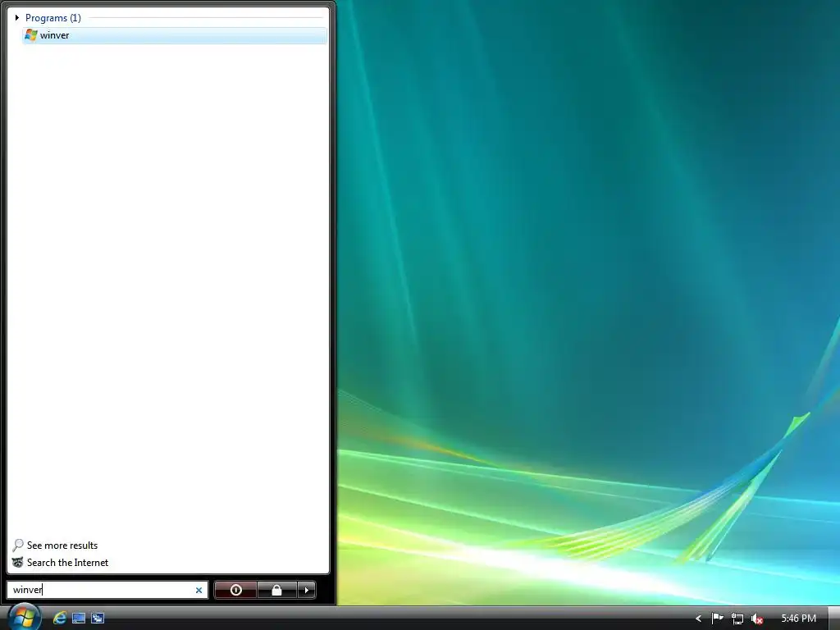
Task: Click the 5:46 PM clock
Action: pyautogui.click(x=799, y=619)
